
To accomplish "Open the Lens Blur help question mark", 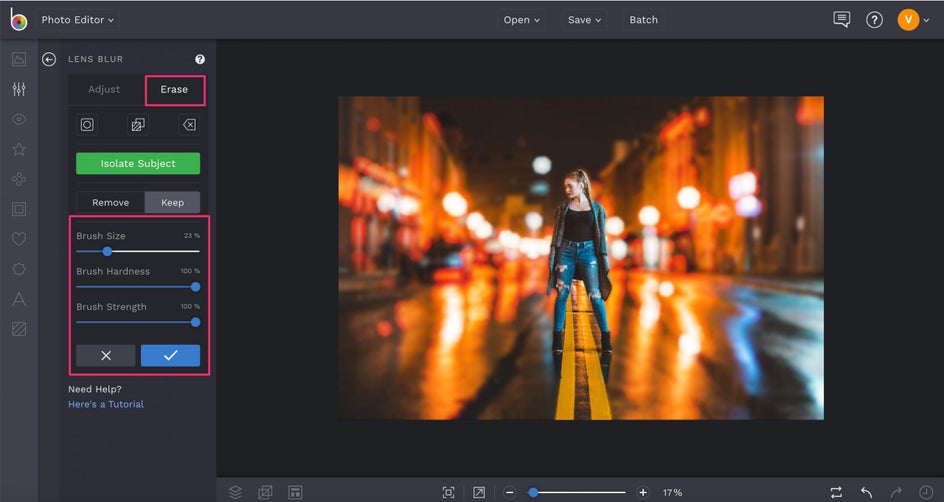I will (x=200, y=60).
